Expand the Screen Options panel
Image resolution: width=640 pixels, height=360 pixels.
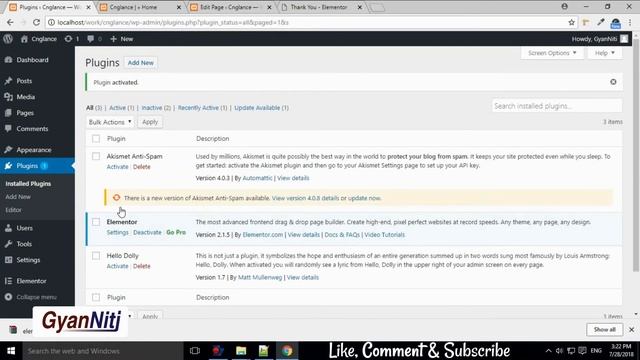pyautogui.click(x=552, y=53)
